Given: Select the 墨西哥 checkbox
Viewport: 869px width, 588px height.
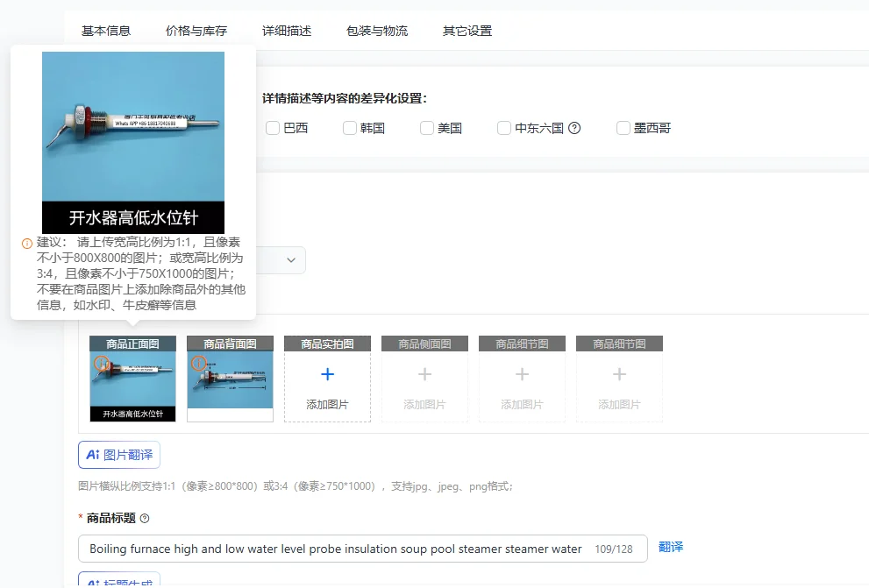Looking at the screenshot, I should (x=623, y=129).
